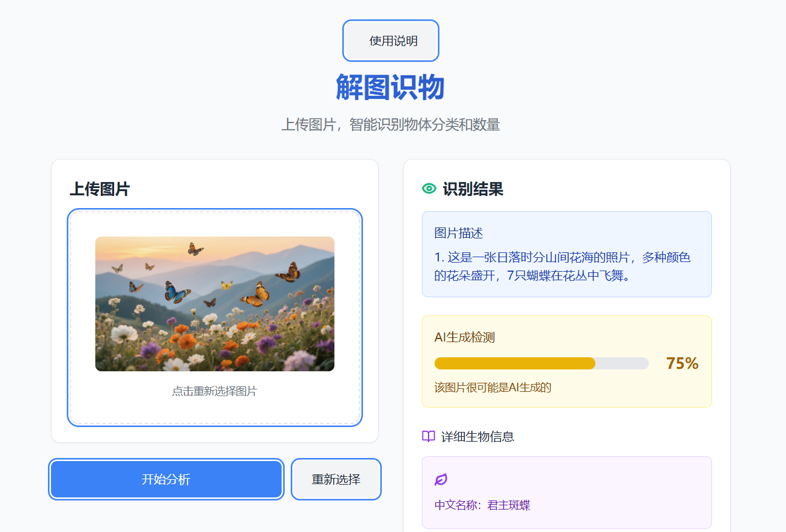
Task: Click the flower field image thumbnail
Action: 214,304
